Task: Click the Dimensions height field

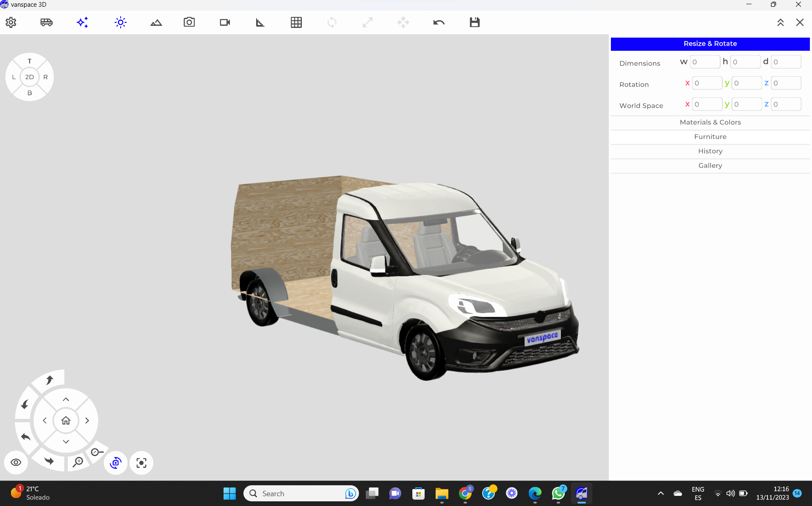Action: [x=745, y=62]
